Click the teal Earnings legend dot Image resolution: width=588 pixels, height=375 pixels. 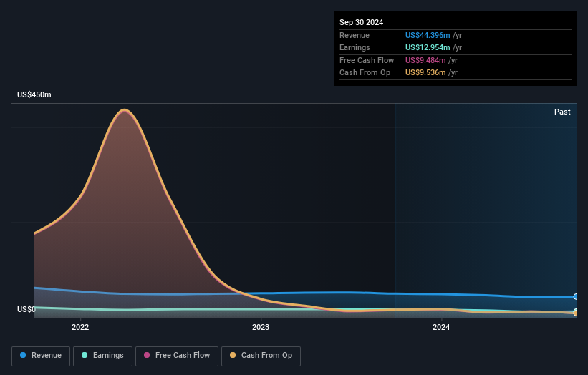click(x=85, y=355)
